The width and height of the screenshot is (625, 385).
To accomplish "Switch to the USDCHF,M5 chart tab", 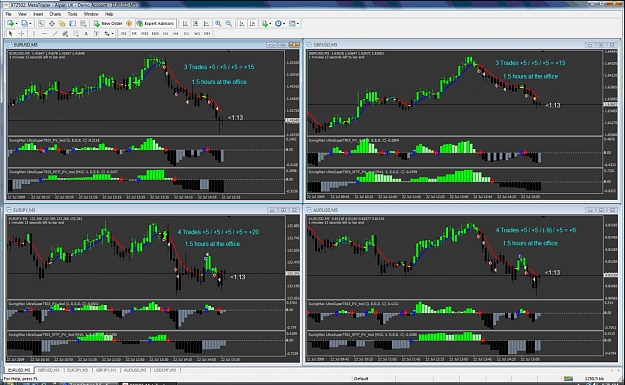I will tap(165, 370).
